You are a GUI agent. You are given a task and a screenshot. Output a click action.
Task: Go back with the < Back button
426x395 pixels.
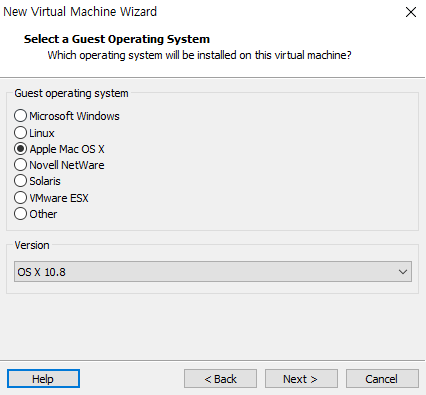point(220,379)
